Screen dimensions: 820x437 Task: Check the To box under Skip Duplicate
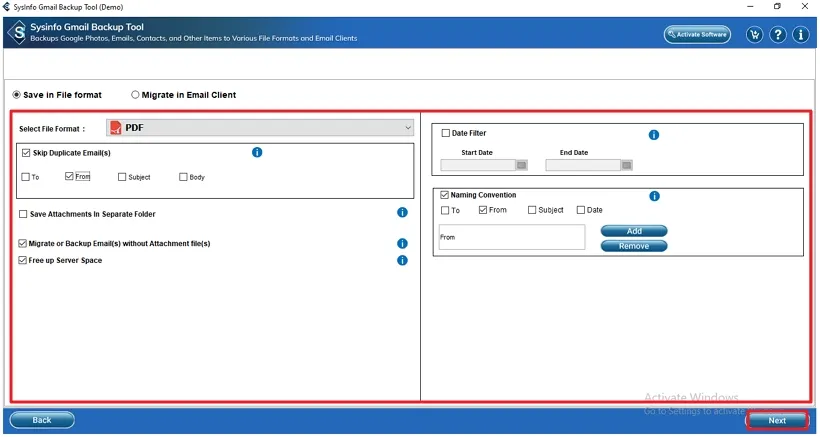[25, 177]
